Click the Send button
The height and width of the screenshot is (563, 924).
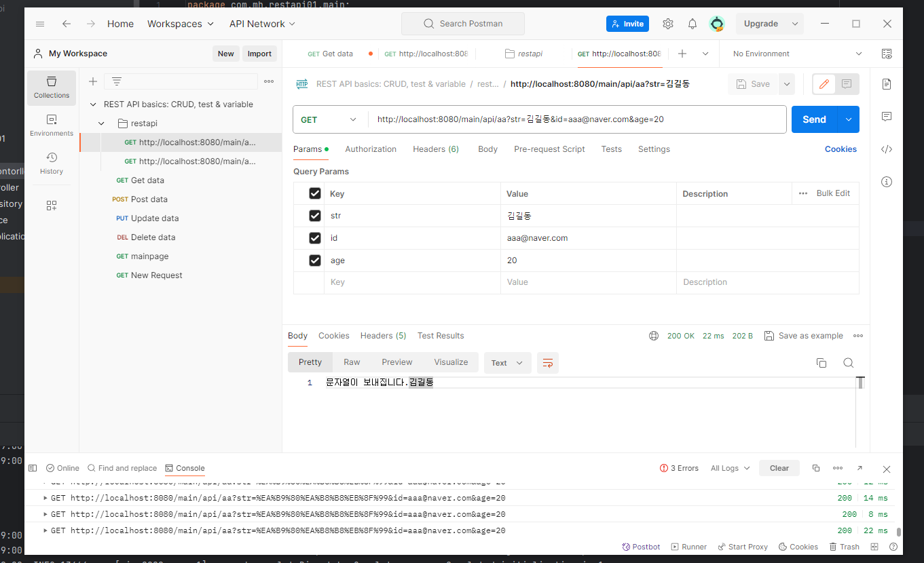815,119
